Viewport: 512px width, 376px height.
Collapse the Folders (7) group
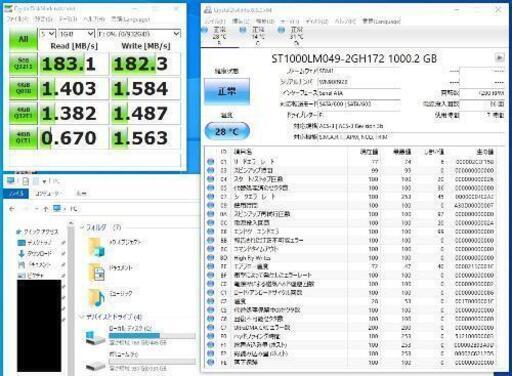(x=82, y=227)
